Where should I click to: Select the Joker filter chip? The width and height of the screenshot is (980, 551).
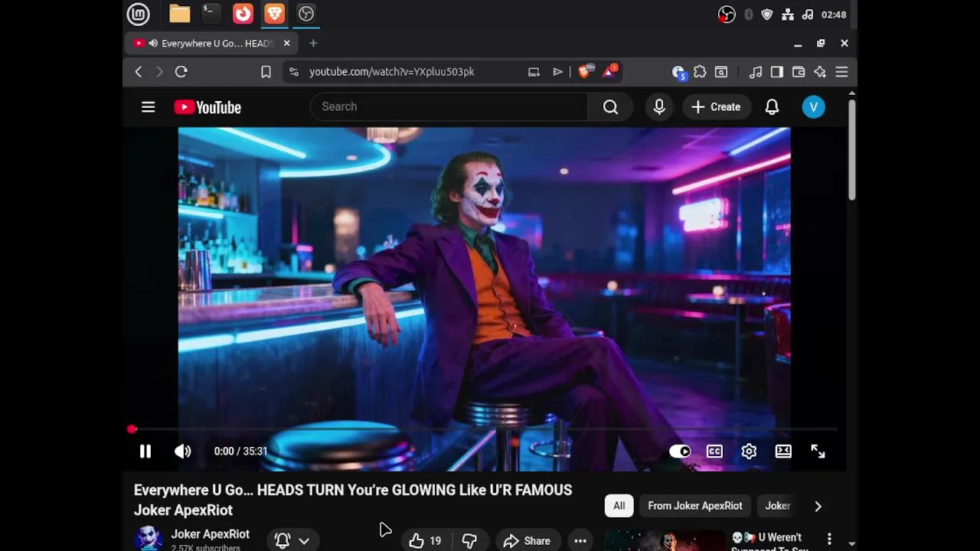tap(778, 506)
